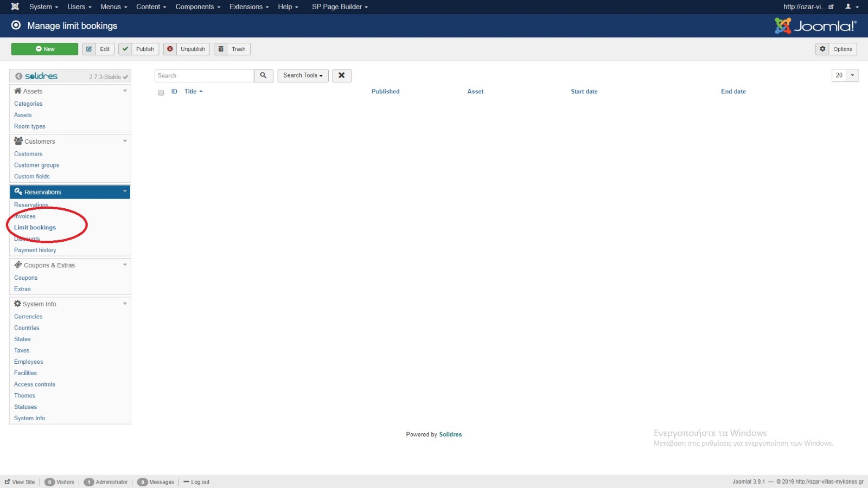Clear the search with the X button
The width and height of the screenshot is (868, 488).
pyautogui.click(x=342, y=76)
